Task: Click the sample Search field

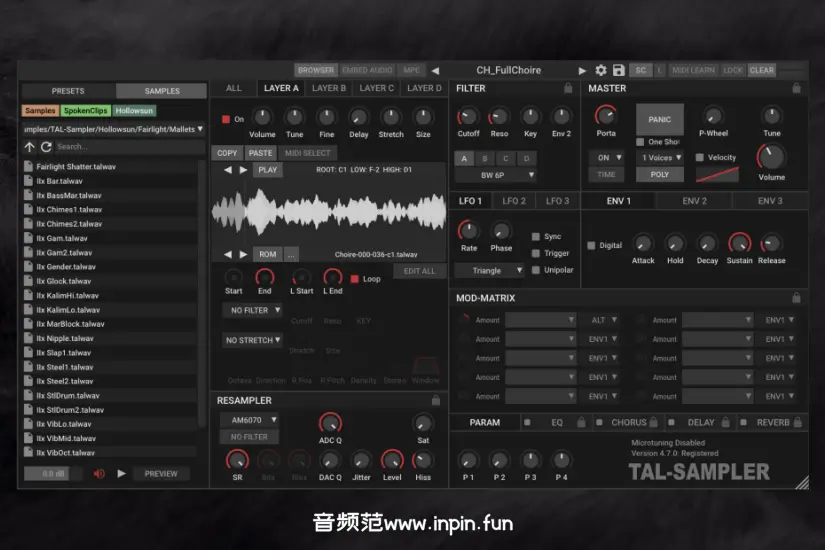Action: coord(129,147)
